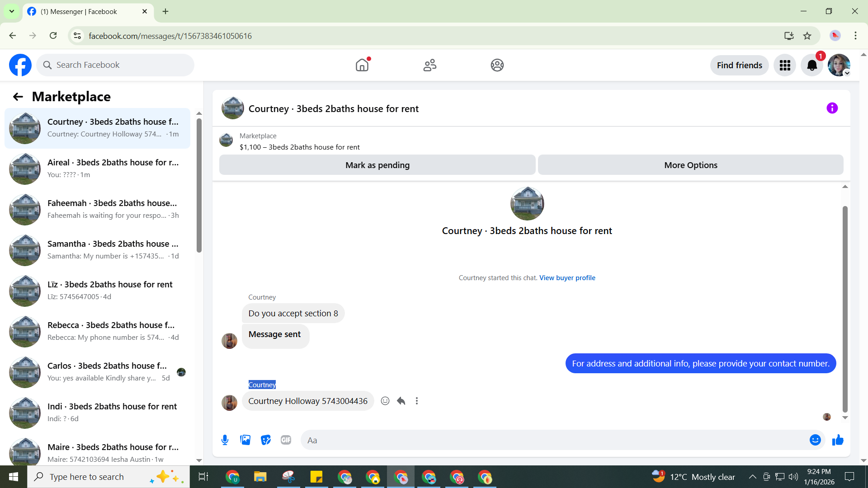This screenshot has height=488, width=868.
Task: Reply to Courtney Holloway phone message
Action: point(401,401)
